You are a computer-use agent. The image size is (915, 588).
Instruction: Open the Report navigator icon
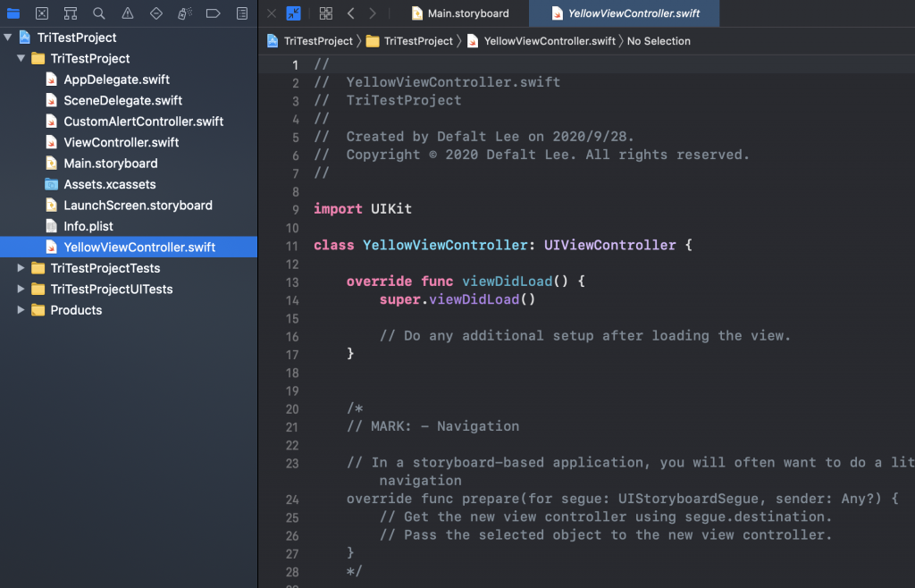(241, 13)
